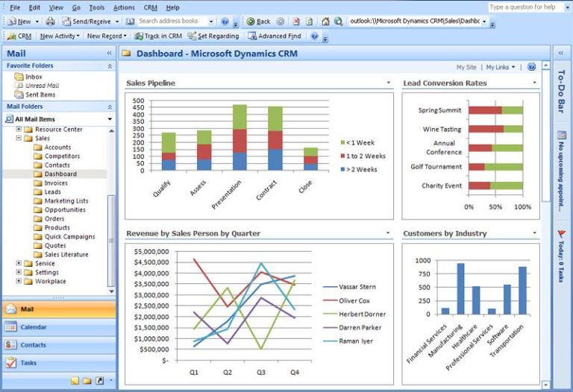Image resolution: width=573 pixels, height=392 pixels.
Task: Click the Shortcuts icon in navigation pane
Action: pos(99,381)
